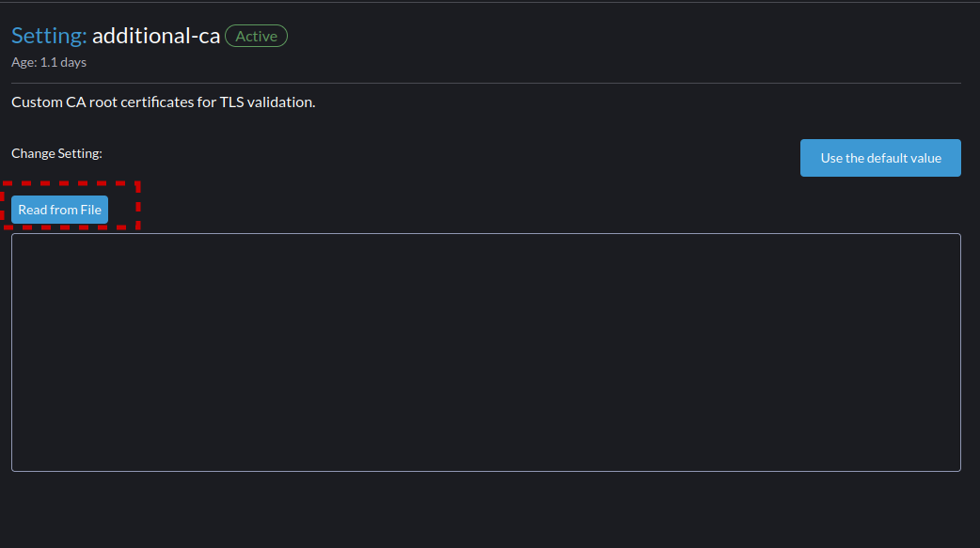Click the 1.1 days age value
Screen dimensions: 980x548
(63, 62)
